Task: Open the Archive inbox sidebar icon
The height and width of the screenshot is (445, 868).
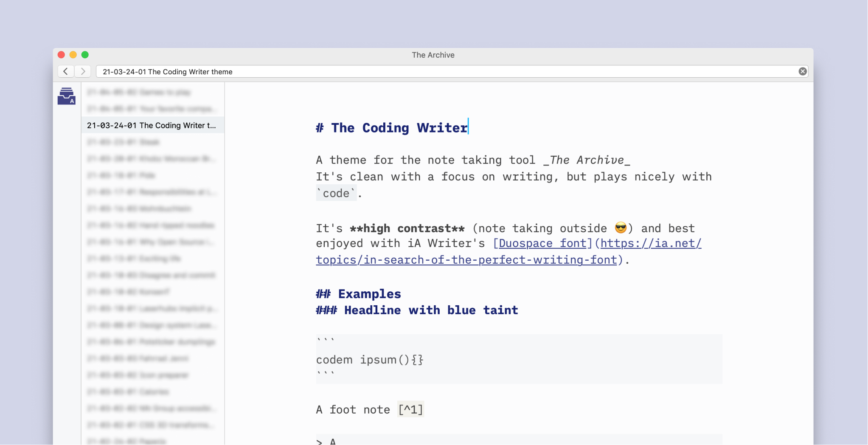Action: (67, 96)
